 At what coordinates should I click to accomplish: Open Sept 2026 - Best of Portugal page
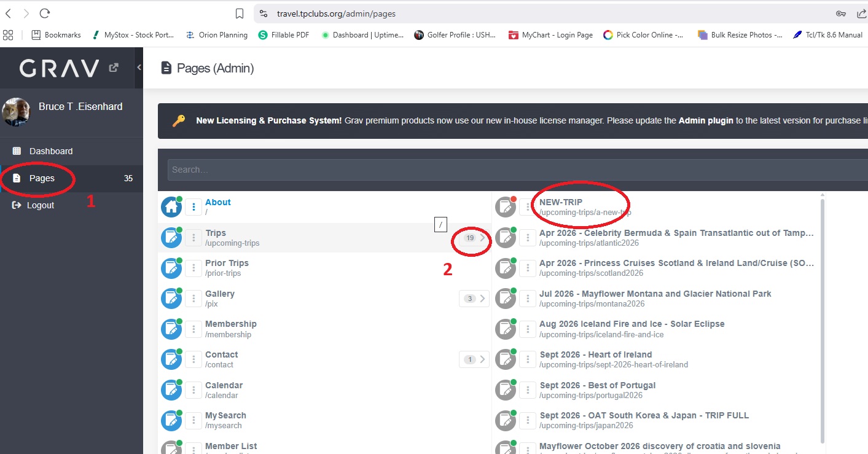tap(597, 385)
